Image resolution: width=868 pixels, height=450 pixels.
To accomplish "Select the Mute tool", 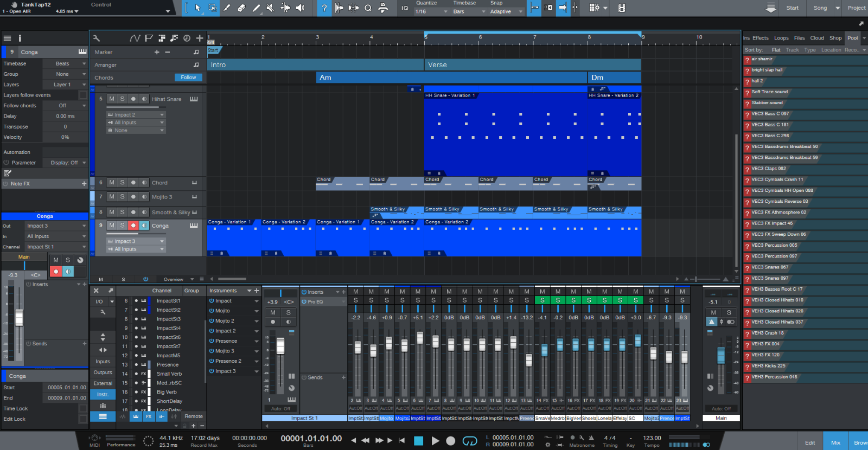I will (x=271, y=8).
